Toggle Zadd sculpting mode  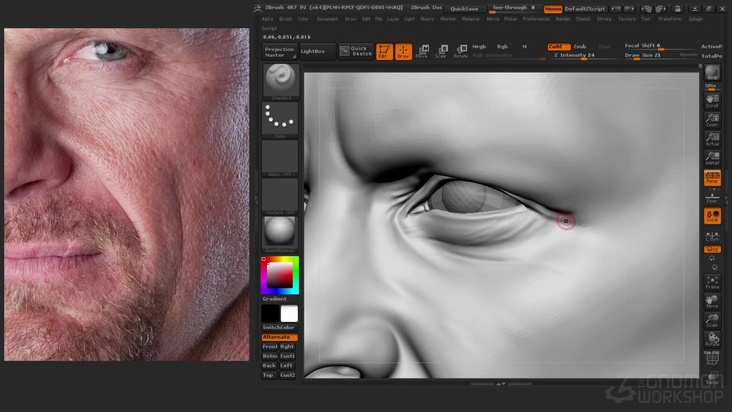click(556, 46)
